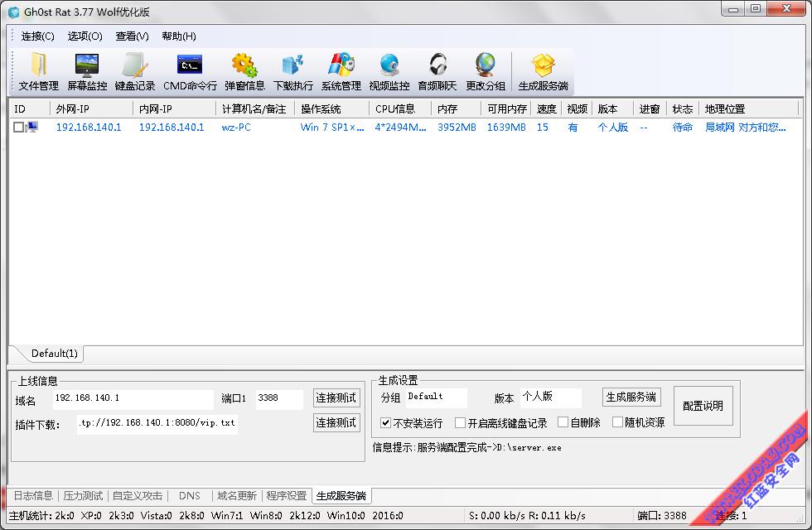Click the 版本 field showing 个人版
Viewport: 812px width, 530px height.
pos(551,397)
